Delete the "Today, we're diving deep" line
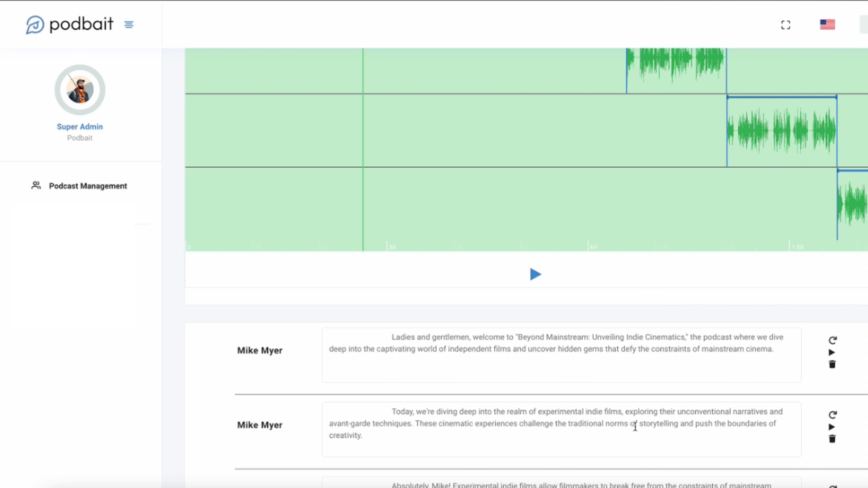This screenshot has width=868, height=488. [832, 439]
